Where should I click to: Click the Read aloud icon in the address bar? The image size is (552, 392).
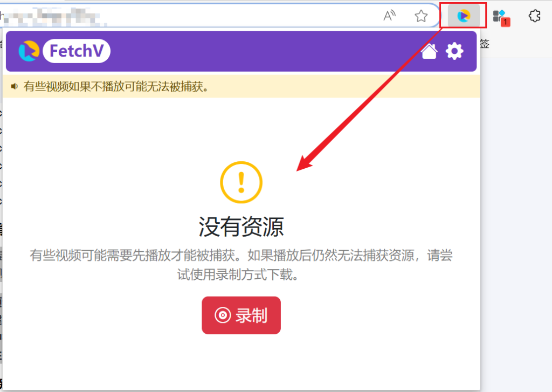(x=389, y=16)
